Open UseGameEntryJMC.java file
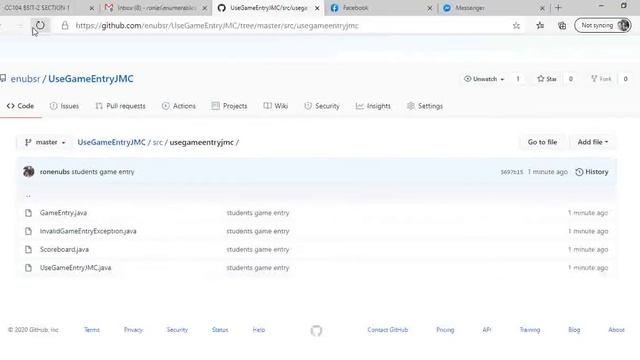 (x=76, y=268)
